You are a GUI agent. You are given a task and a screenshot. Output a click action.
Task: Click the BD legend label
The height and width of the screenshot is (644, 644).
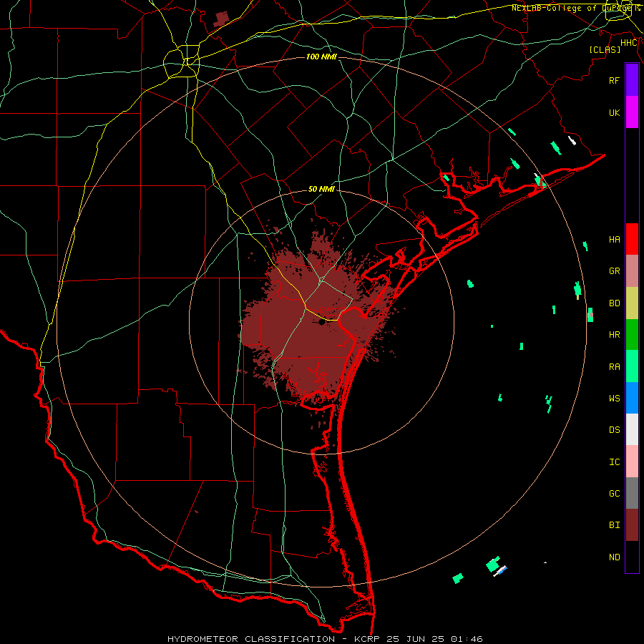pyautogui.click(x=615, y=303)
